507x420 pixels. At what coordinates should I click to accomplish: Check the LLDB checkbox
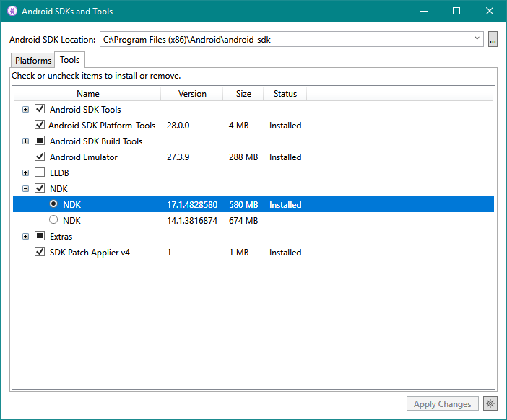coord(40,172)
